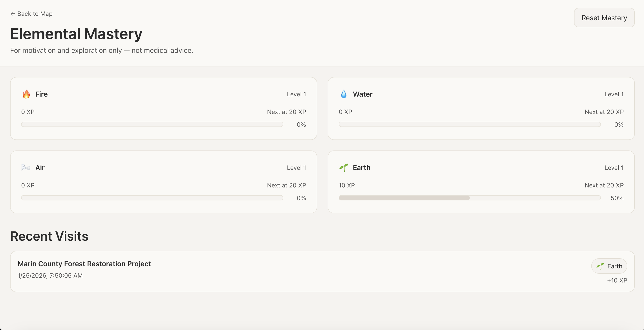This screenshot has width=644, height=330.
Task: Click the Earth card's 10 XP label
Action: tap(346, 185)
